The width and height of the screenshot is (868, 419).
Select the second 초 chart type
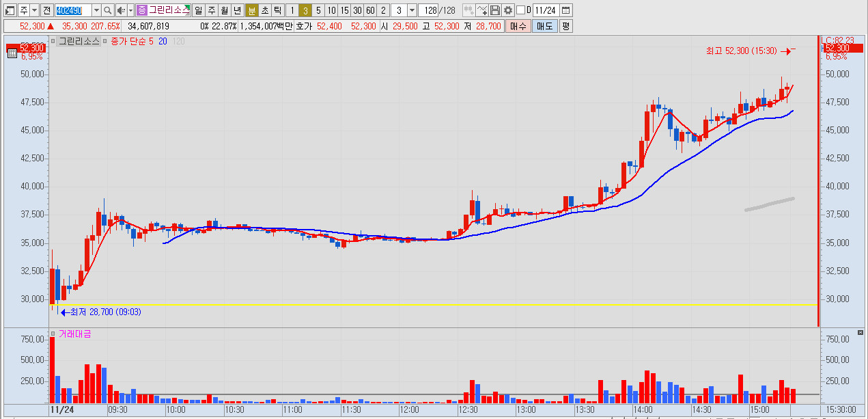click(x=264, y=10)
